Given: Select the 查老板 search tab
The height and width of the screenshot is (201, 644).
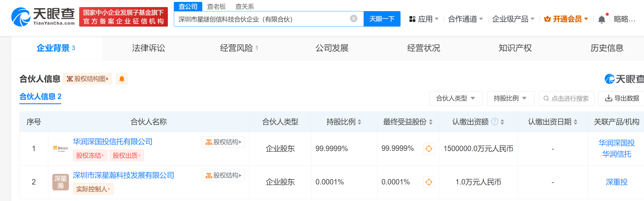Looking at the screenshot, I should (216, 7).
